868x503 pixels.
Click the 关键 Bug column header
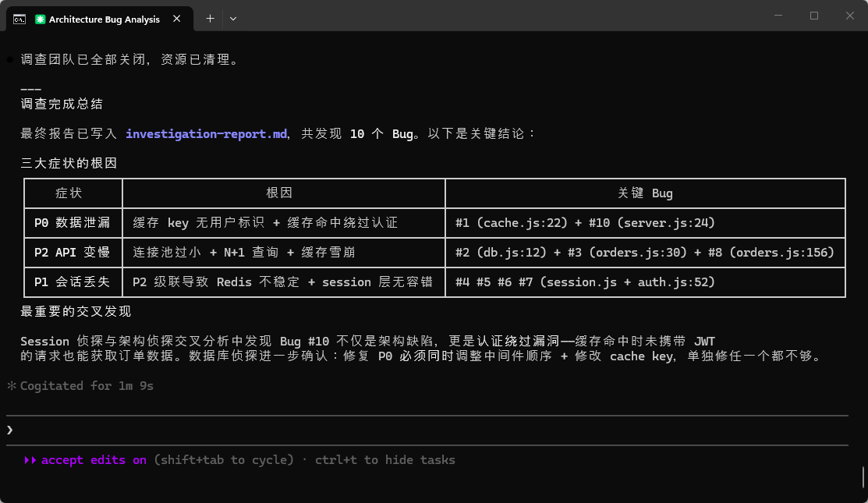[x=644, y=193]
